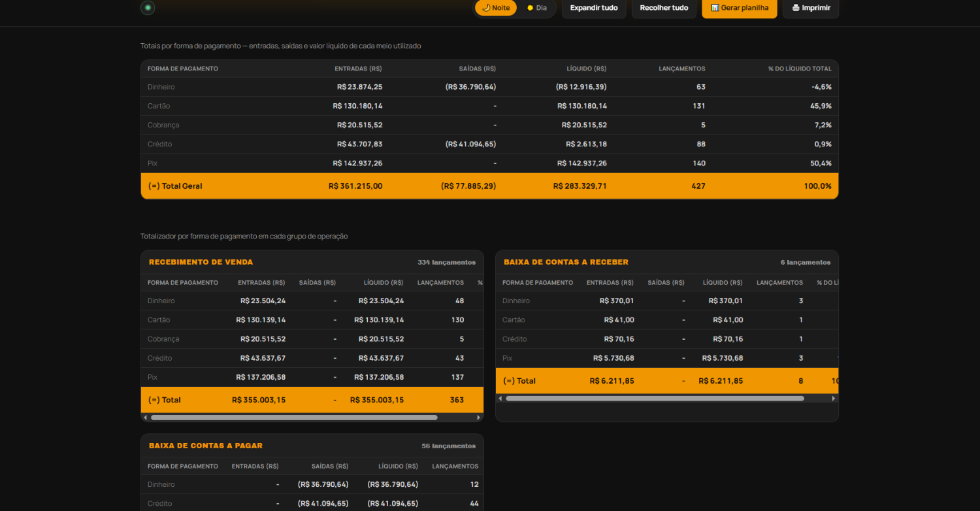This screenshot has width=980, height=511.
Task: Click main table Entradas (R$) column header
Action: [x=358, y=69]
